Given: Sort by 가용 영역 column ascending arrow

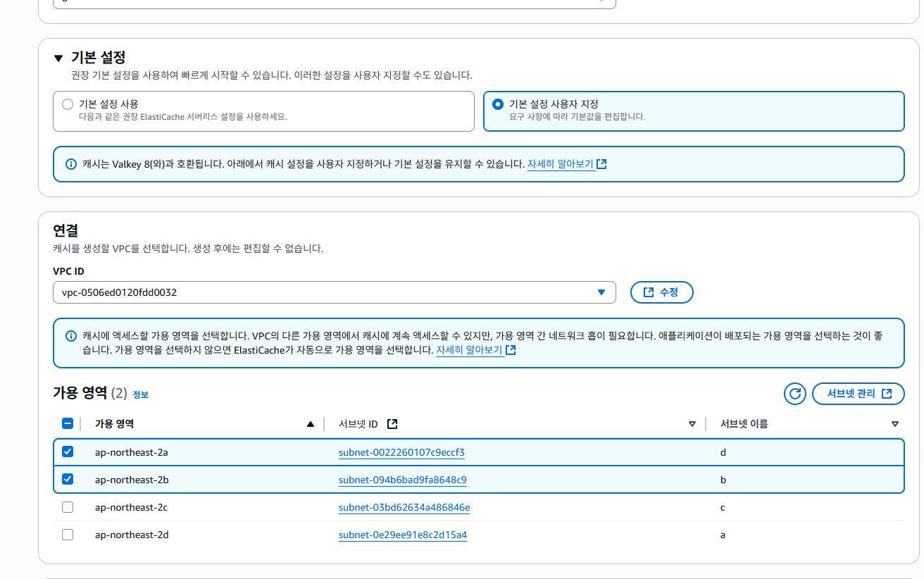Looking at the screenshot, I should click(x=311, y=424).
